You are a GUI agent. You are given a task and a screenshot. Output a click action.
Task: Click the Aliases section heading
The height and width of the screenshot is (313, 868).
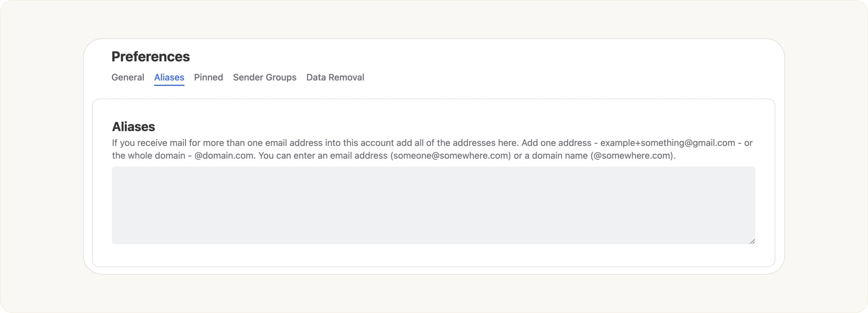[133, 126]
